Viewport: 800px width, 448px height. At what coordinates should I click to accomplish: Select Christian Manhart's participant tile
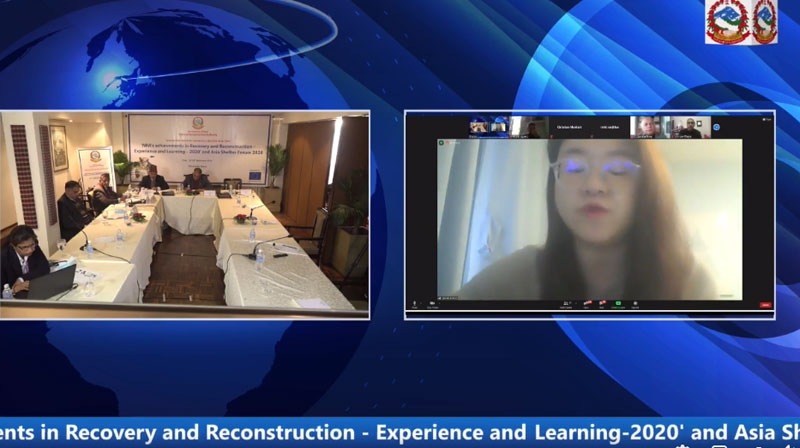pyautogui.click(x=567, y=127)
